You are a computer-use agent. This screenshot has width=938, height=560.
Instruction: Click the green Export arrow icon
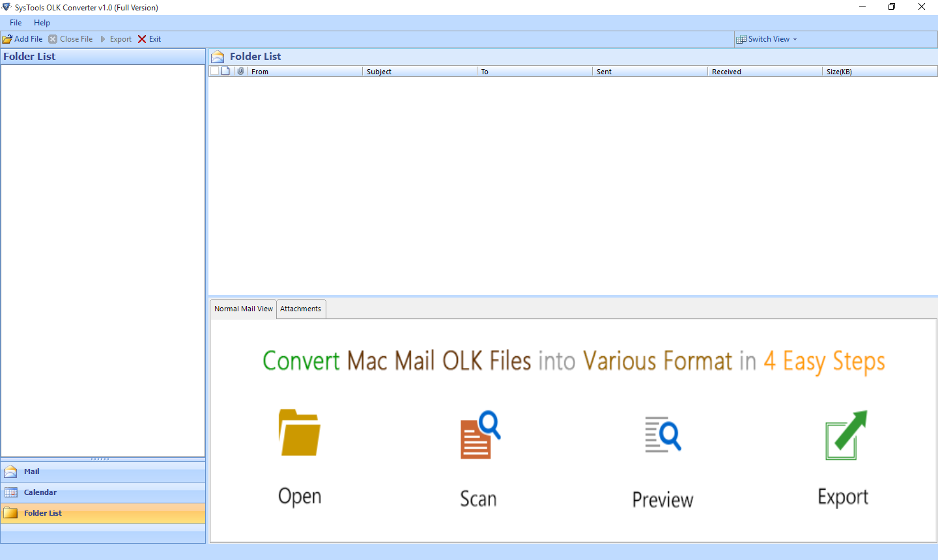click(x=846, y=434)
